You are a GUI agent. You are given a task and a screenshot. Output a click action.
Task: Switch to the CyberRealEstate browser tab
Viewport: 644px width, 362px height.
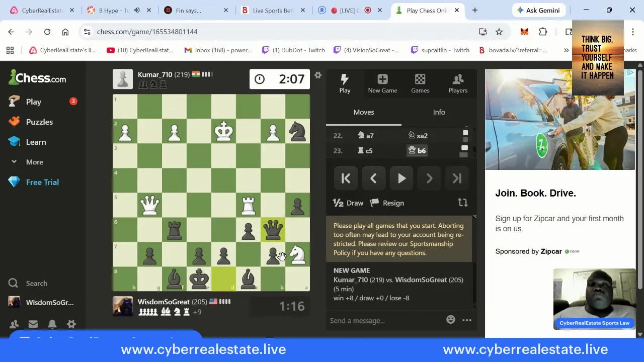[x=42, y=10]
